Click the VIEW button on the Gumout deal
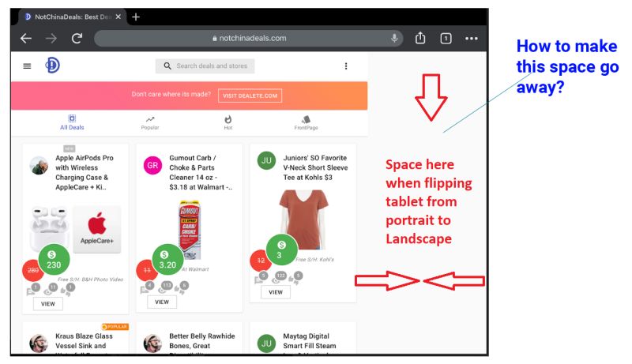The image size is (632, 364). pyautogui.click(x=162, y=302)
